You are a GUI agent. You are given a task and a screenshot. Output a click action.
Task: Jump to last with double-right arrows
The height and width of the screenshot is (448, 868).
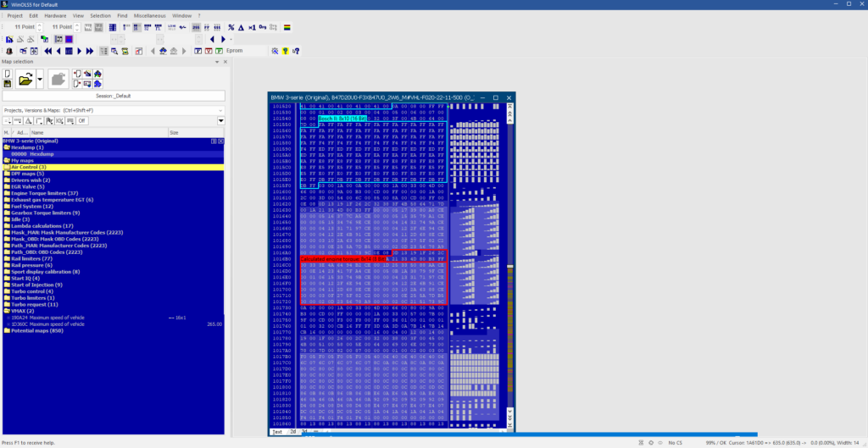[90, 51]
